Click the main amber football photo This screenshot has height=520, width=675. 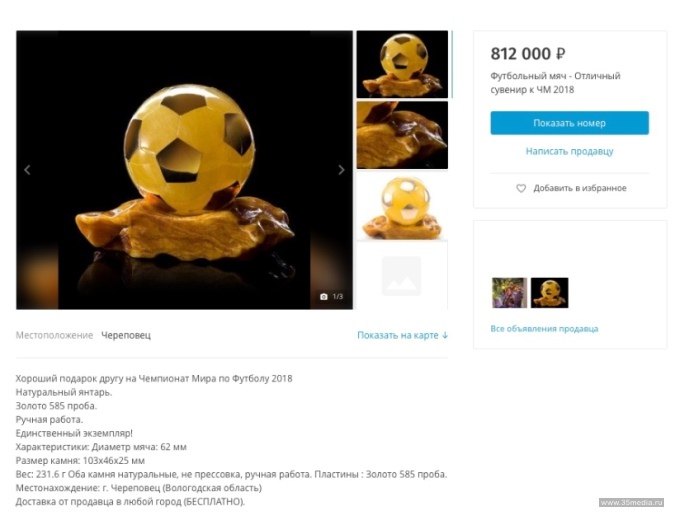pos(184,170)
